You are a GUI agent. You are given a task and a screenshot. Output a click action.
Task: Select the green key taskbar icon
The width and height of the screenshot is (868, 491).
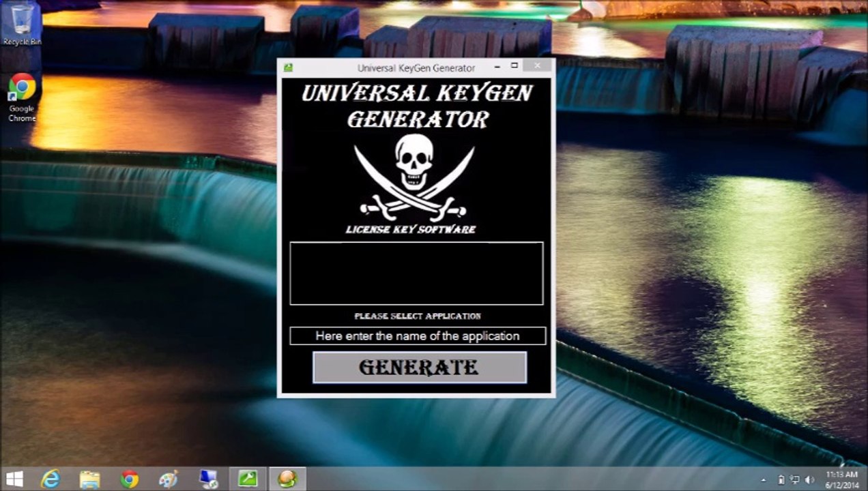click(x=247, y=479)
